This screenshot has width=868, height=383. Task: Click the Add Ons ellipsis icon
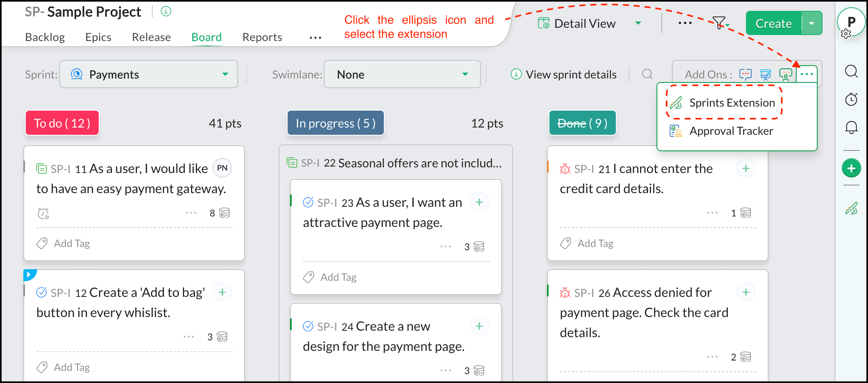pos(806,74)
